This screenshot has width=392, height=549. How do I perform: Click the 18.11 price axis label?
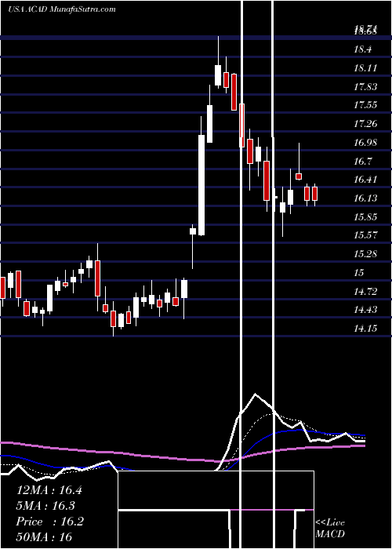(365, 68)
